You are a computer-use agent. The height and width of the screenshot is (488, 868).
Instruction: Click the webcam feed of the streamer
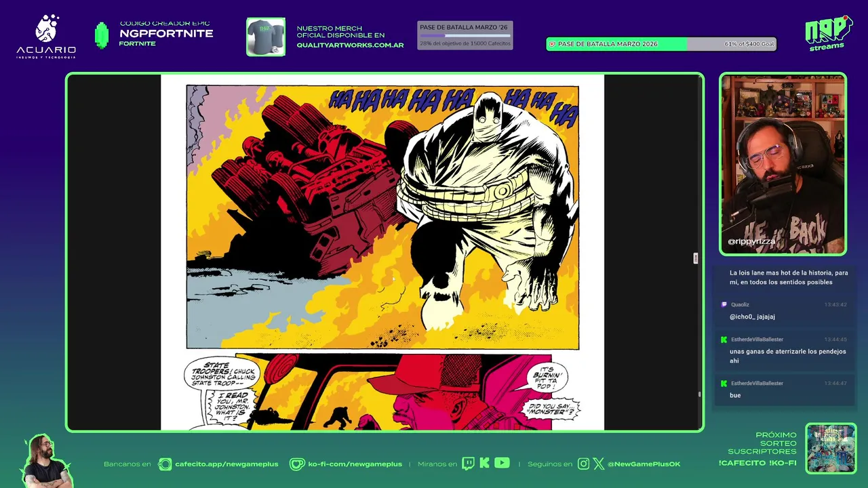[783, 164]
